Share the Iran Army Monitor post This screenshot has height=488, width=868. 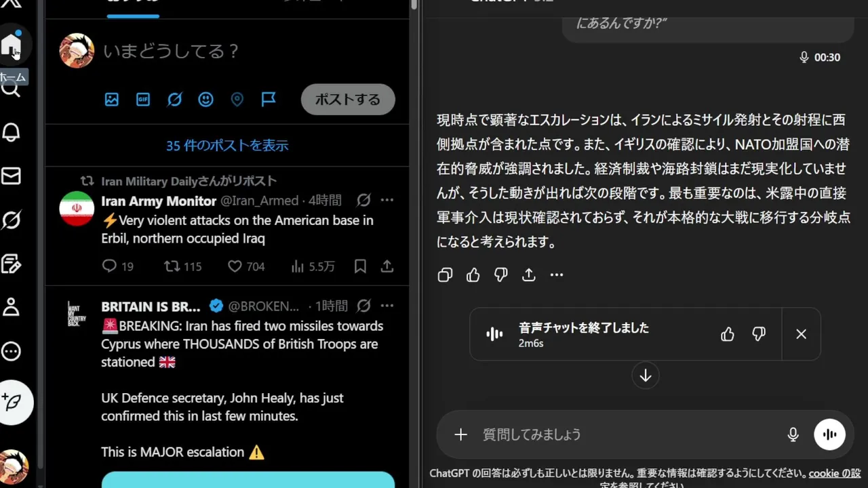387,266
